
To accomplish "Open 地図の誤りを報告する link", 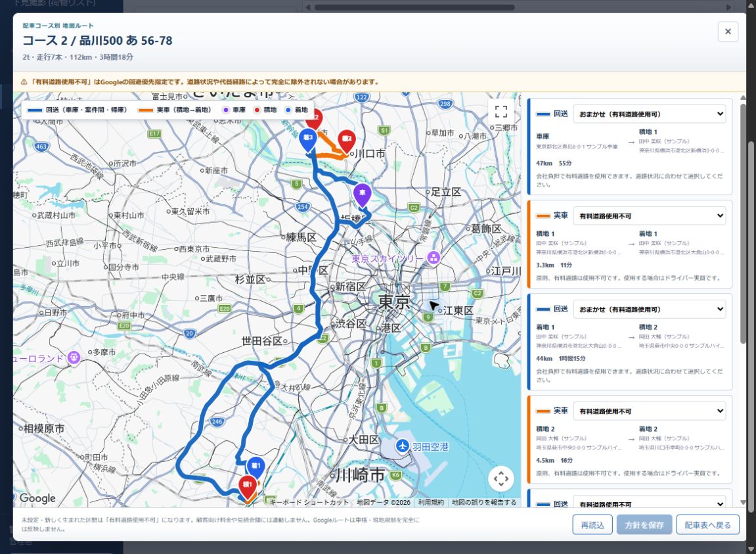I will pos(484,502).
